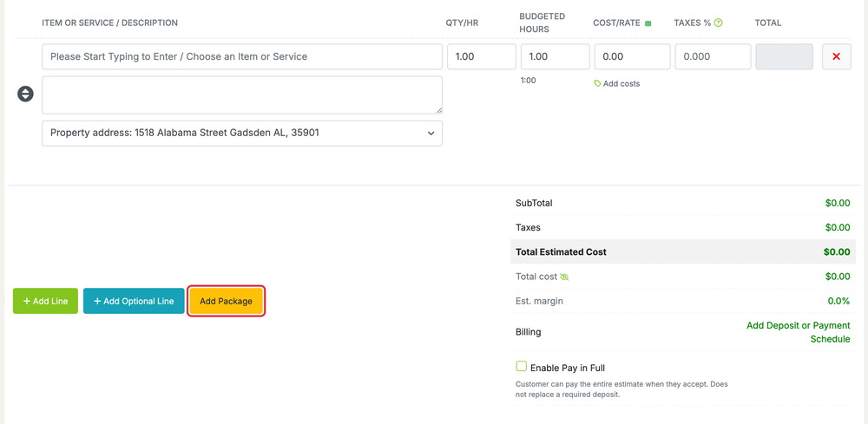Click the Total Estimated Cost row label
The image size is (868, 424).
click(561, 251)
